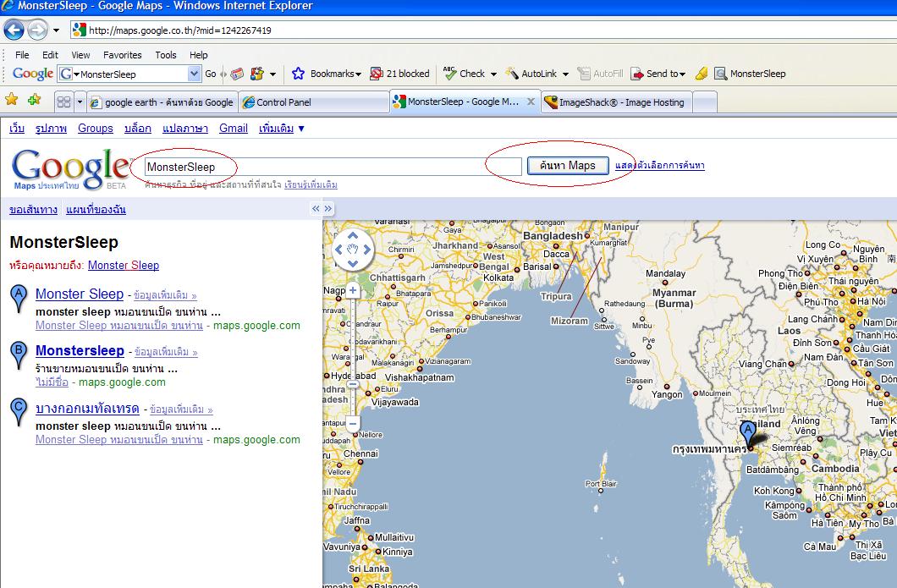
Task: Pan the map up with the arrow
Action: click(x=352, y=236)
